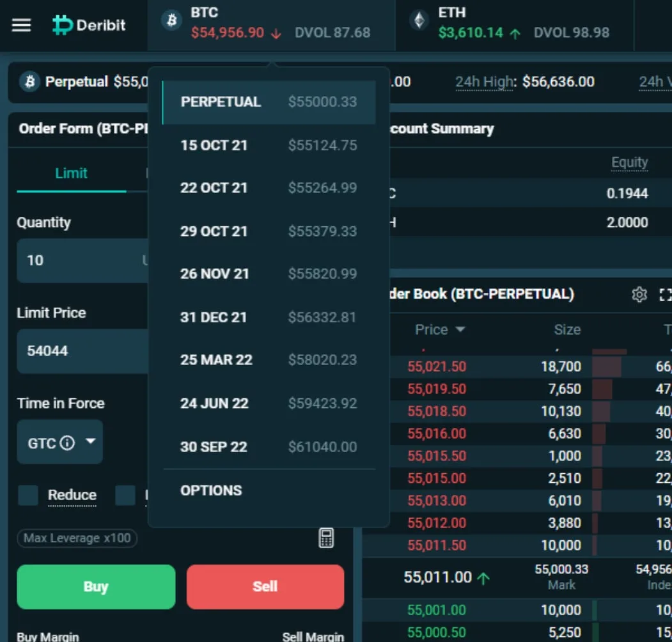Click ask price 55,013.00
Screen dimensions: 672x642
[437, 500]
